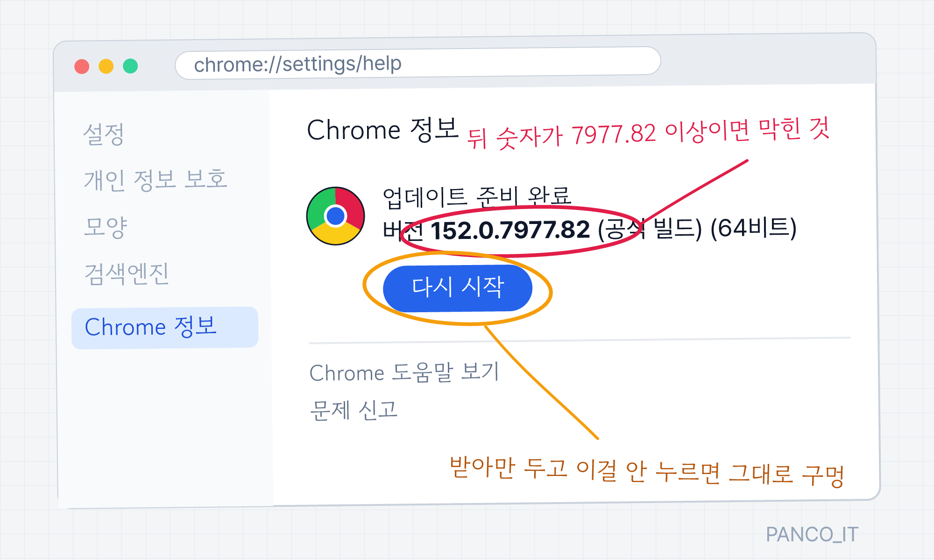Select 검색엔진 in the sidebar
Image resolution: width=934 pixels, height=560 pixels.
coord(127,273)
